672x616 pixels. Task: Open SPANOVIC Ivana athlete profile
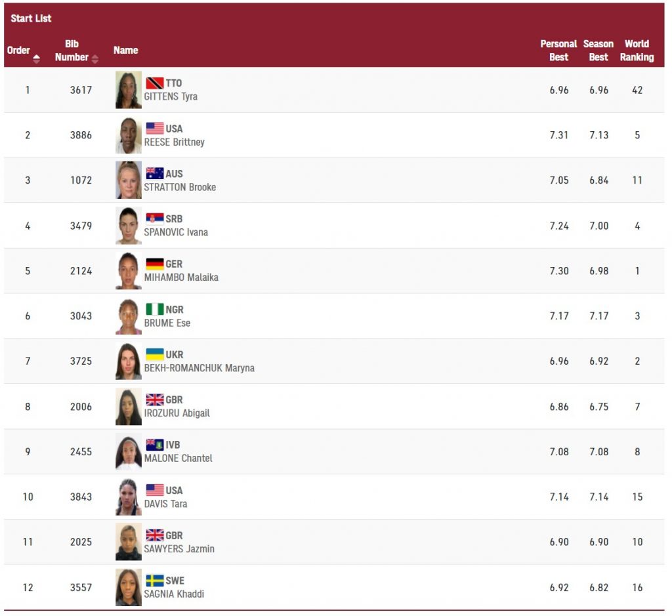click(176, 232)
